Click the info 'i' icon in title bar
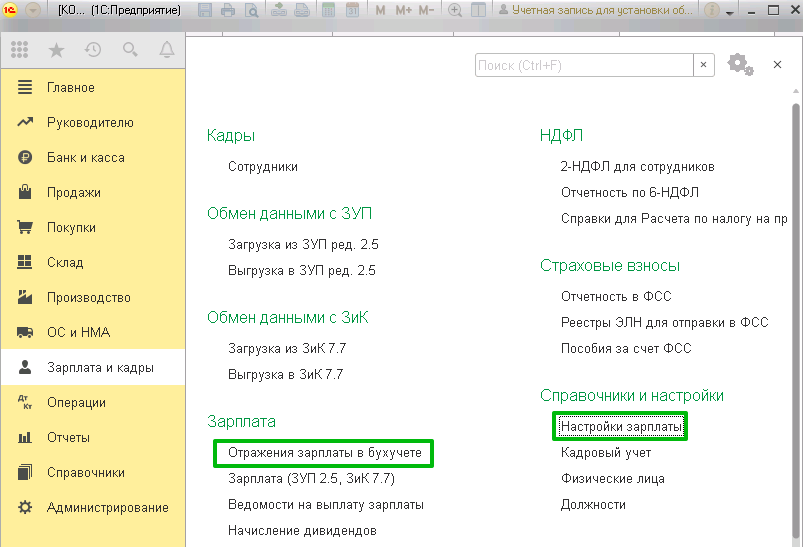803x547 pixels. (712, 10)
